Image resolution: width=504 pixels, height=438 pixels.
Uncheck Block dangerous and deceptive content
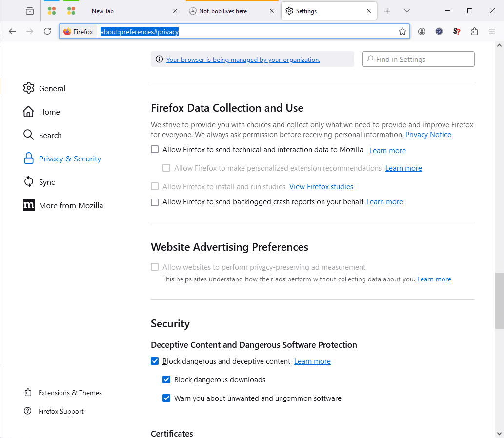(x=155, y=361)
